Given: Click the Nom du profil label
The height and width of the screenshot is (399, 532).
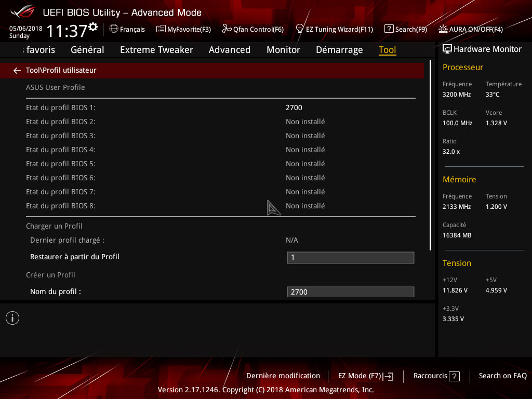Looking at the screenshot, I should (56, 291).
